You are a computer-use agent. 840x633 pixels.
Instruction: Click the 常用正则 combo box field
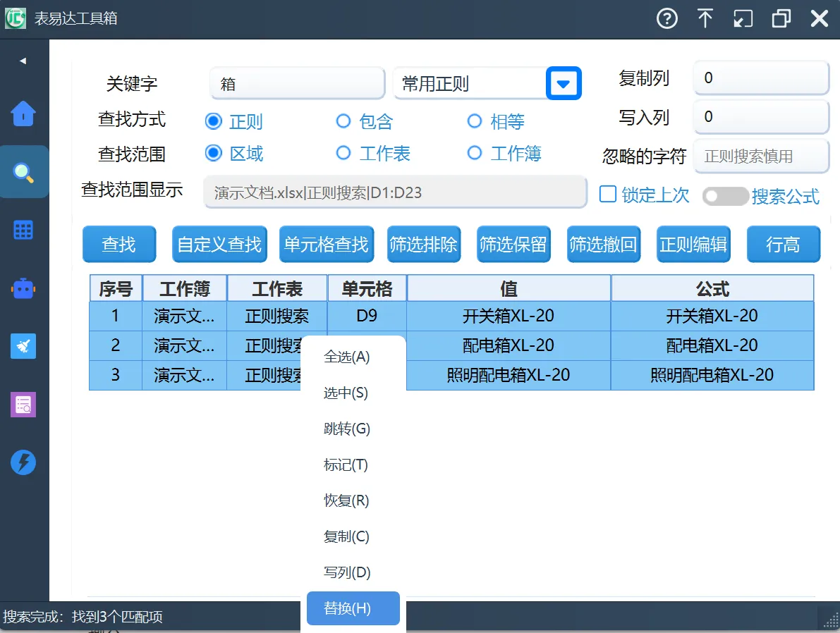469,84
